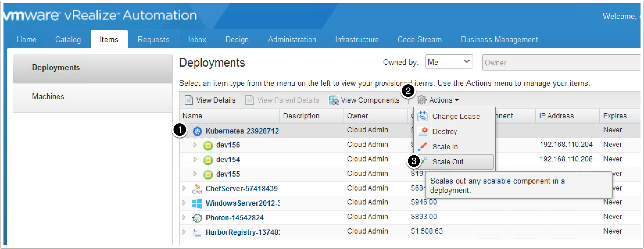Click the Owner filter text field
644x249 pixels.
561,63
